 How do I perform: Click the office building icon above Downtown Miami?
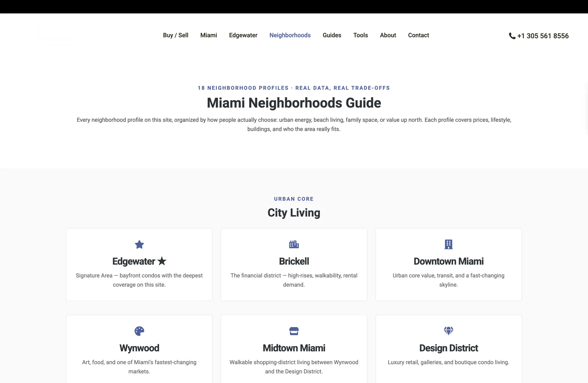click(448, 244)
